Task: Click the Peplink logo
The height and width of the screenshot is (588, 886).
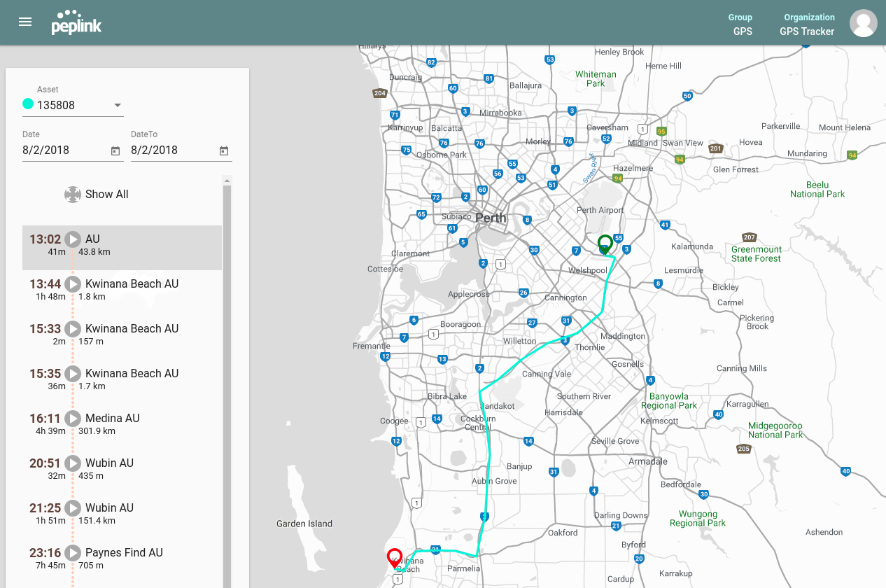Action: click(76, 22)
